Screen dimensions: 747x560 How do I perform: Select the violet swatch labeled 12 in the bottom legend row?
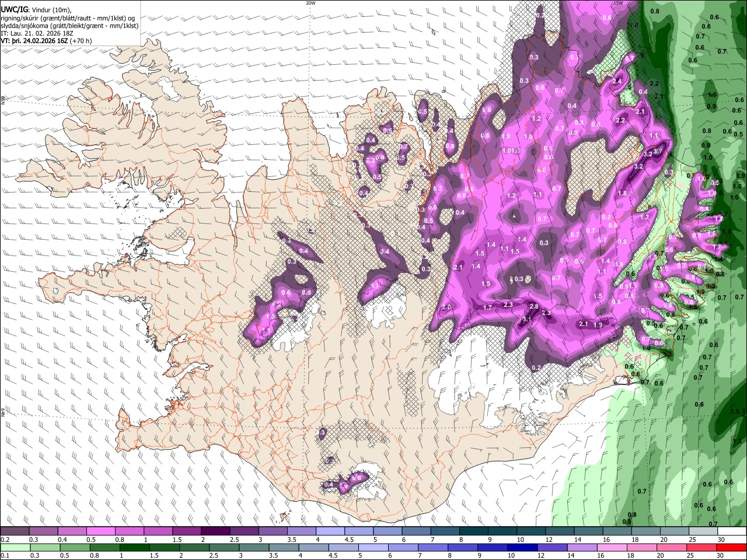click(x=551, y=548)
